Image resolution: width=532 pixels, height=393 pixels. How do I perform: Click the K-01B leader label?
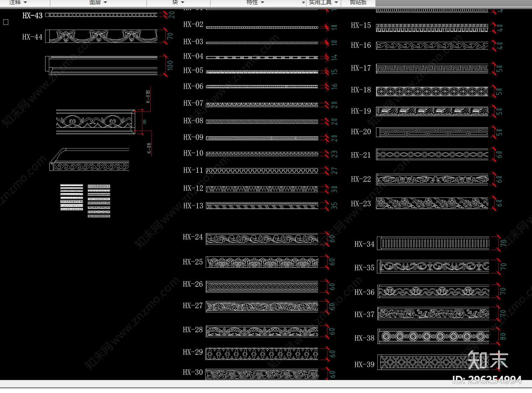click(148, 96)
